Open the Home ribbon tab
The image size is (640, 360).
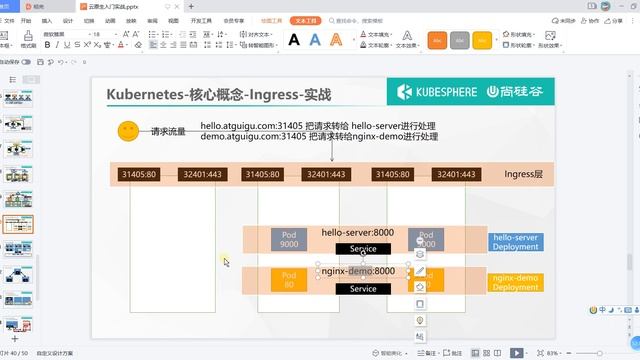tap(26, 20)
